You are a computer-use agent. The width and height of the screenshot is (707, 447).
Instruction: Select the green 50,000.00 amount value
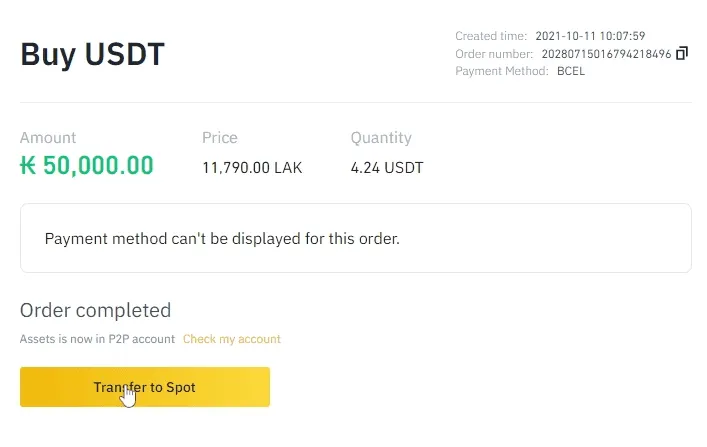pos(98,165)
